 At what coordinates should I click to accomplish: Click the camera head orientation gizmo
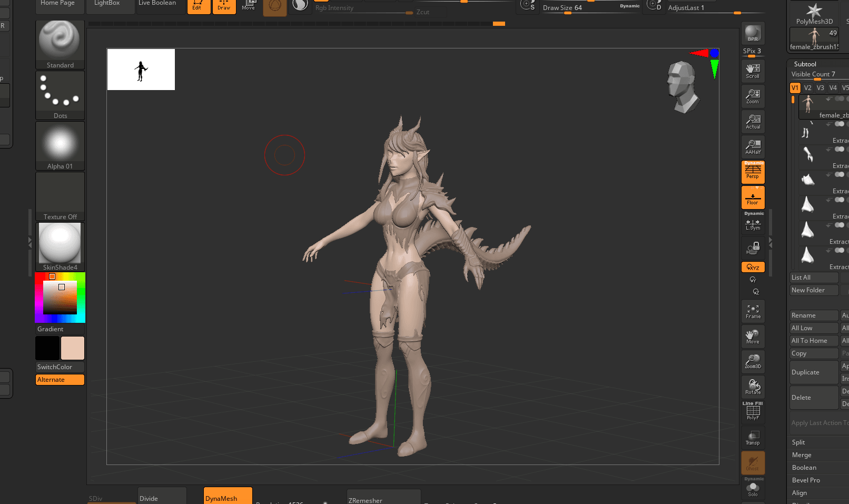[x=683, y=87]
